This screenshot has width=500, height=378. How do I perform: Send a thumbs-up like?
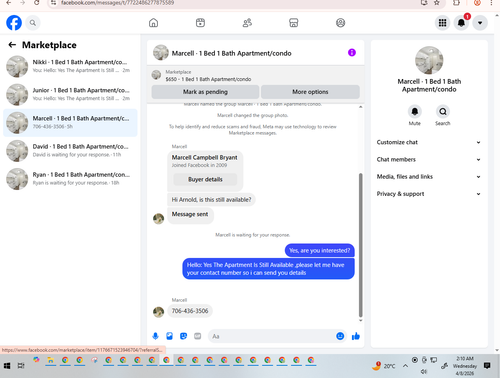pos(356,336)
